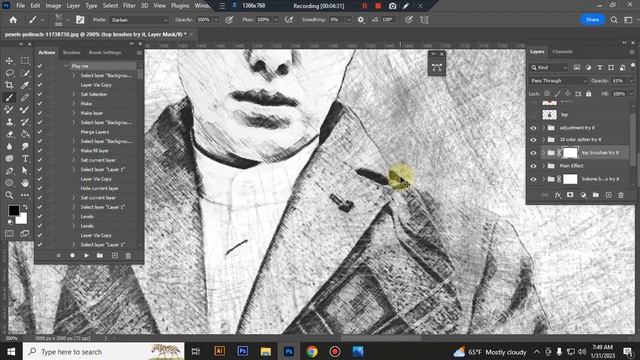Select the Pen tool
This screenshot has width=640, height=360.
click(x=9, y=171)
